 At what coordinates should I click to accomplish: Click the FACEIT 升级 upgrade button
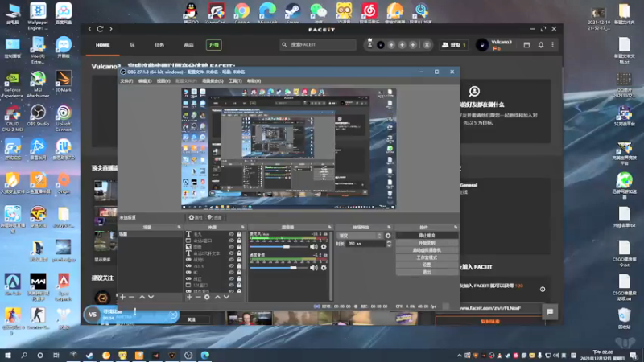(x=214, y=45)
